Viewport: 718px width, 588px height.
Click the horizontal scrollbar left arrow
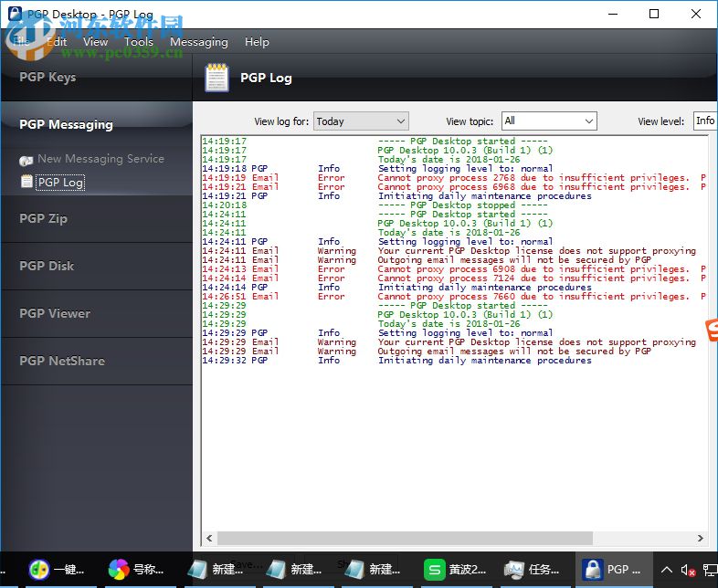click(209, 538)
